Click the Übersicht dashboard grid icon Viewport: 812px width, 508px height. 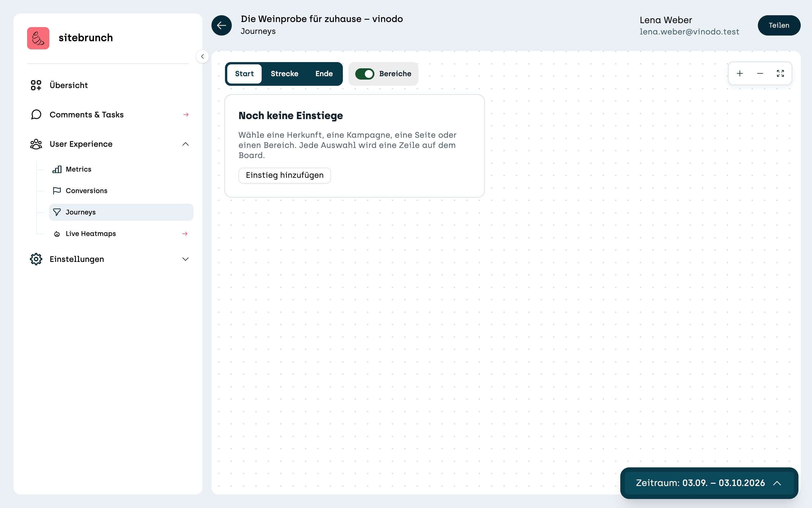36,85
